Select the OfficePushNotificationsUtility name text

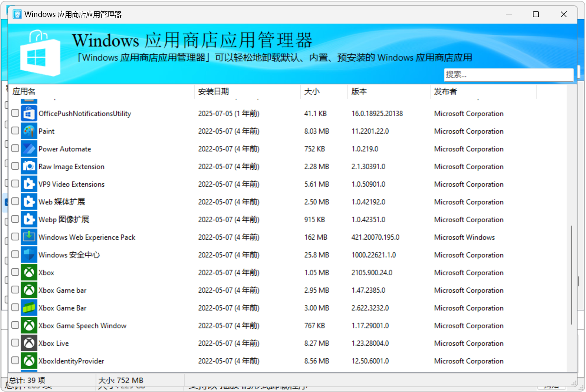[85, 114]
